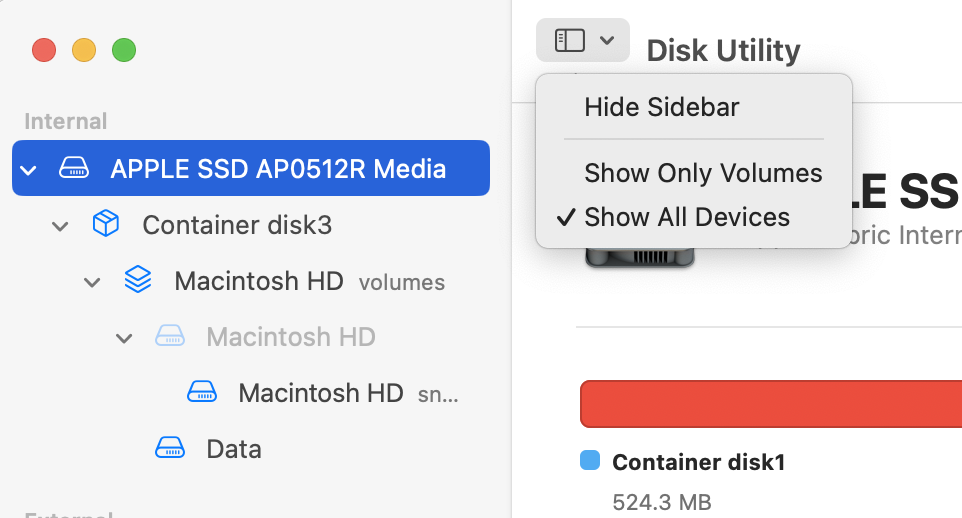Screen dimensions: 962x518
Task: Select Container disk3 in the sidebar
Action: (x=237, y=225)
